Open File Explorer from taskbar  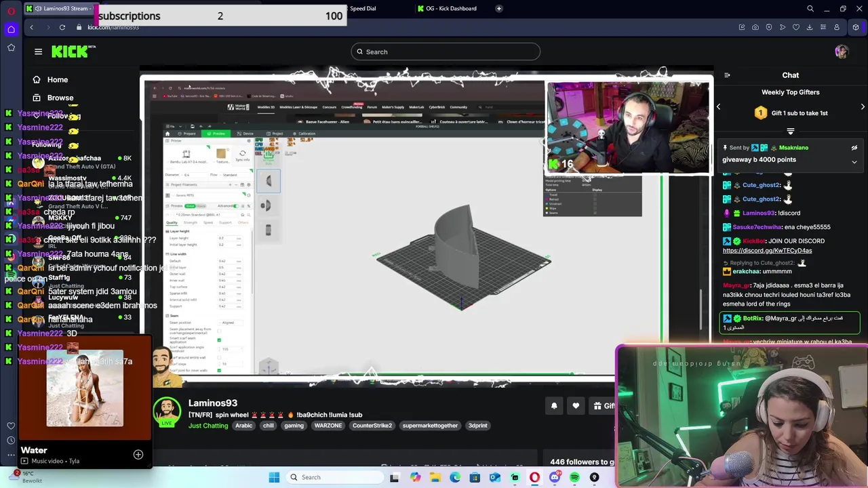(x=435, y=477)
